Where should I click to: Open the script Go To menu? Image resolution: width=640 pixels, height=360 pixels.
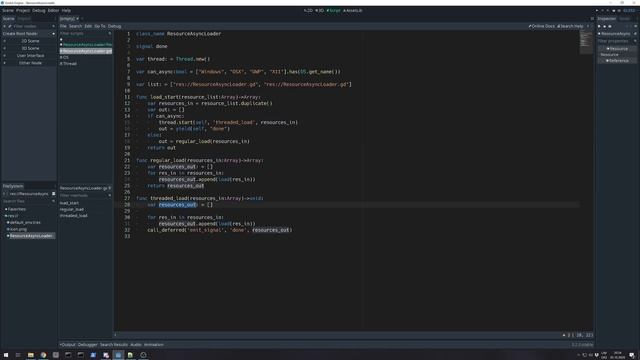click(100, 26)
